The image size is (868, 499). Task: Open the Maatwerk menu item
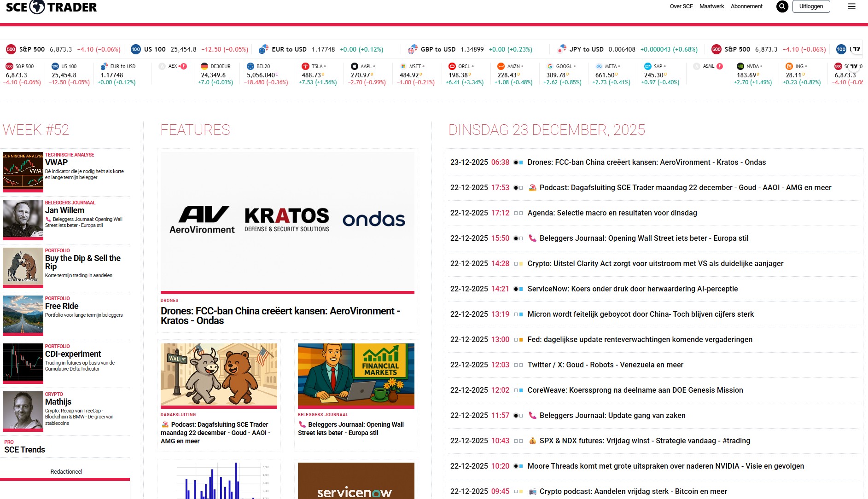711,6
